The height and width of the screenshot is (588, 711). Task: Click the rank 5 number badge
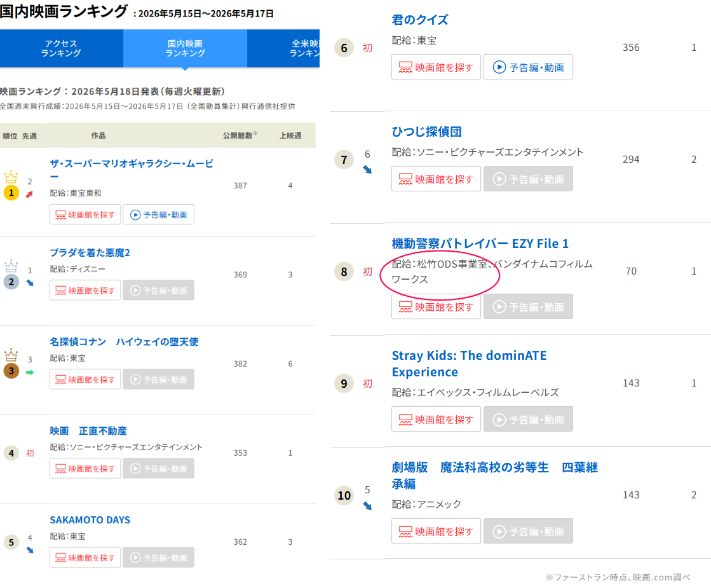[11, 542]
